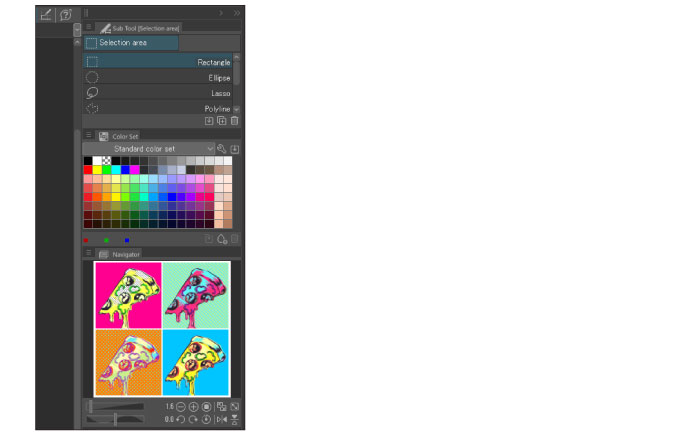Click the Navigator fitting icon with overlapping squares

point(222,406)
